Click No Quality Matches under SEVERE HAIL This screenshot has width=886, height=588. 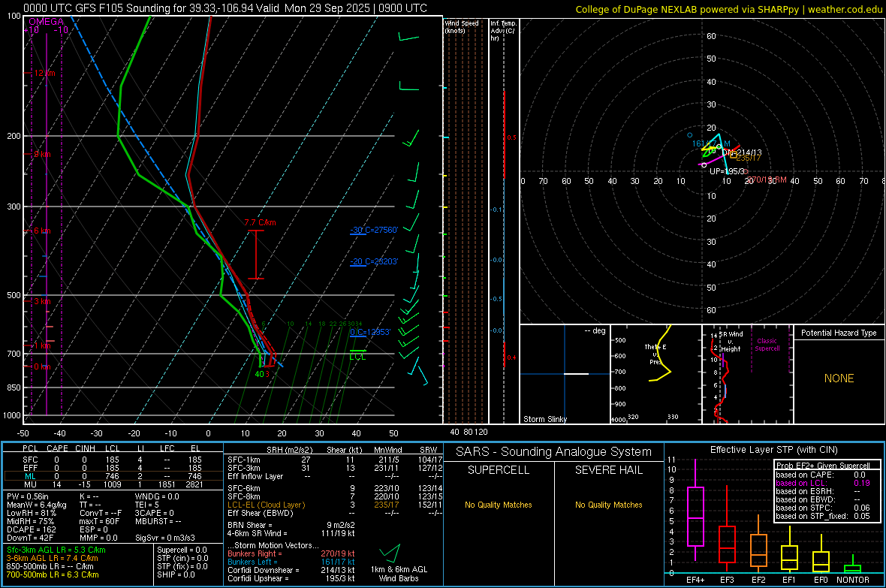608,505
